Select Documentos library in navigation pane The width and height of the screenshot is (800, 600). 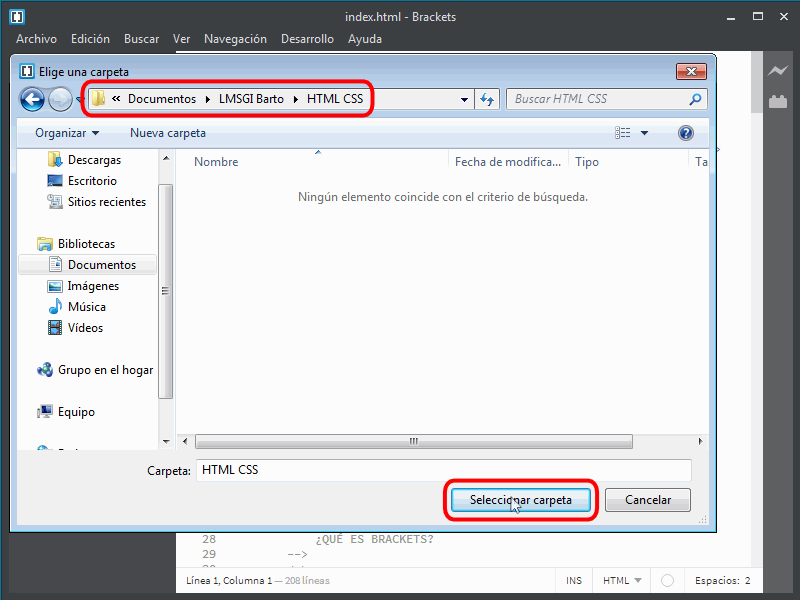click(102, 265)
